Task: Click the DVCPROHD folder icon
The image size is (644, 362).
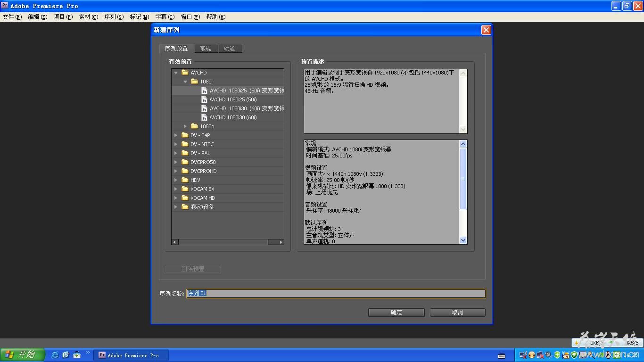Action: point(185,171)
